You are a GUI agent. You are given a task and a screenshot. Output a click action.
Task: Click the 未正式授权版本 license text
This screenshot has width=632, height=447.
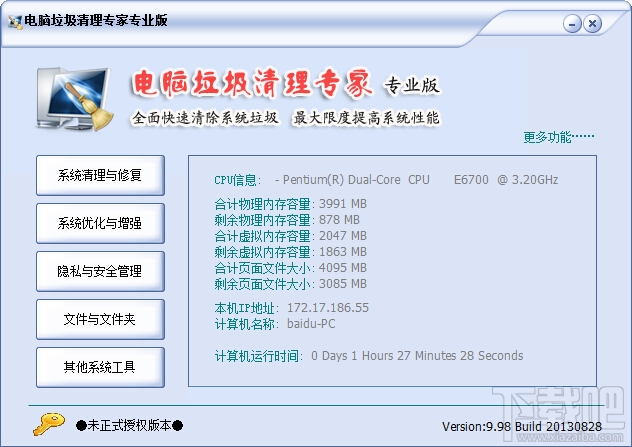click(x=129, y=425)
